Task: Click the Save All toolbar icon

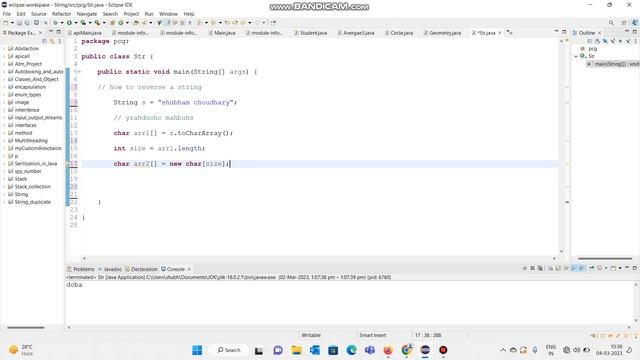Action: coord(27,23)
